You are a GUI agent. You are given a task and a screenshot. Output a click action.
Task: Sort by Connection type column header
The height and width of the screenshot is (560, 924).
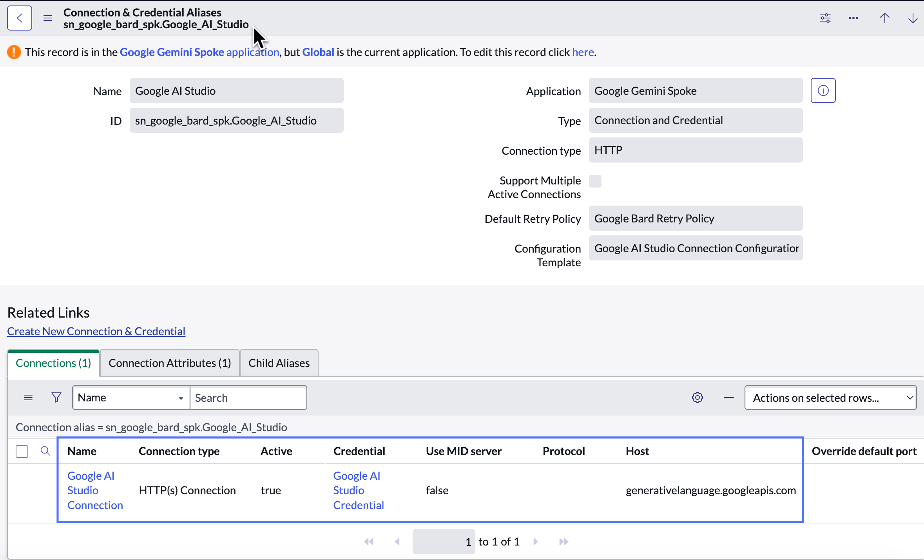coord(179,451)
